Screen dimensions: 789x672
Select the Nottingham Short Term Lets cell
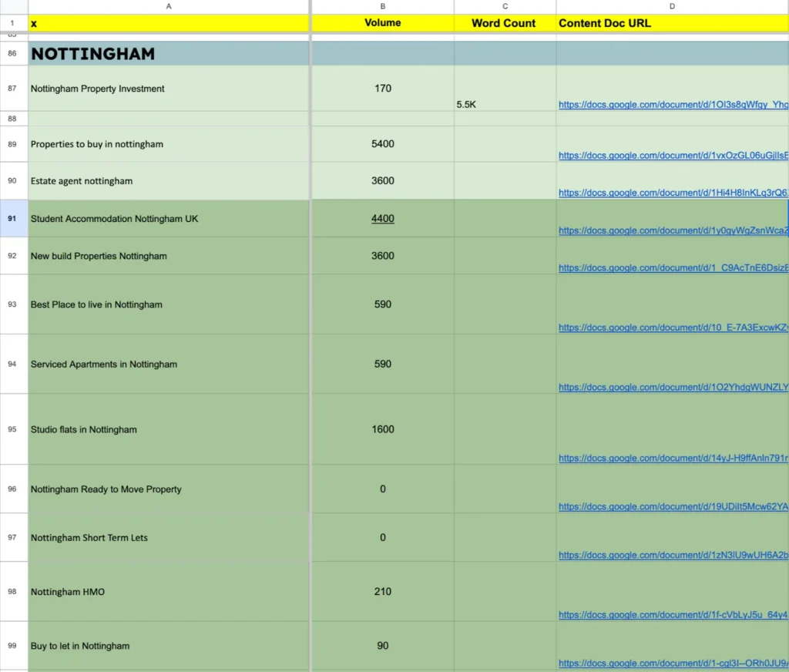169,538
